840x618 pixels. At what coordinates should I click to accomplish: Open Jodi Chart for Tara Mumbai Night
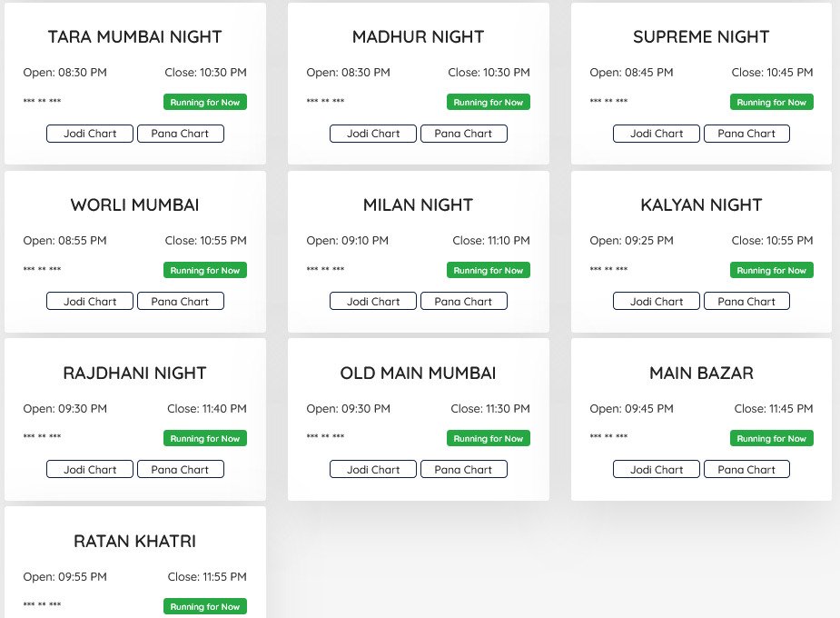[x=90, y=134]
